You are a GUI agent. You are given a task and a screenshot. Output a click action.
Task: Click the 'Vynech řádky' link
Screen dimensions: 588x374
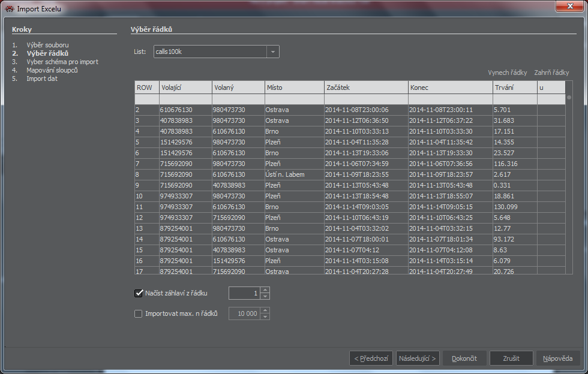(x=507, y=73)
